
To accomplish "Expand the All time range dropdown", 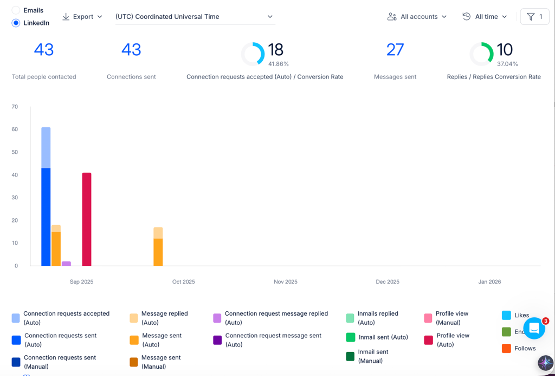I will [485, 17].
